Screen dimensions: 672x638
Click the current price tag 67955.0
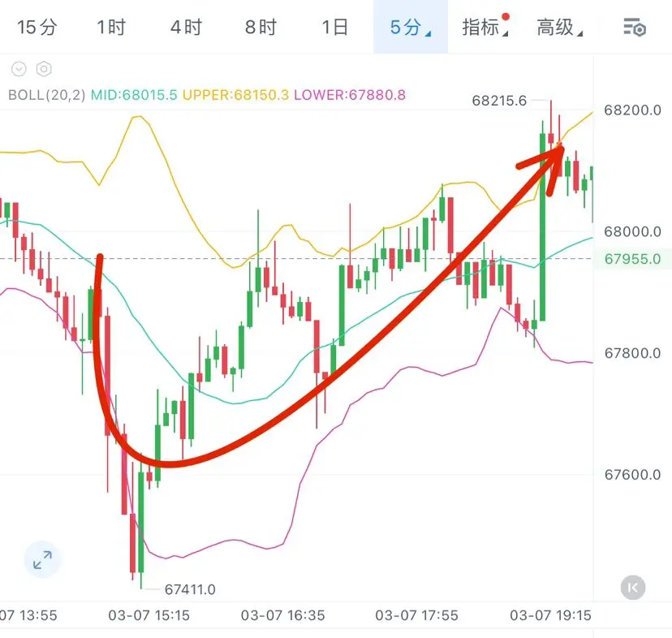(x=632, y=259)
